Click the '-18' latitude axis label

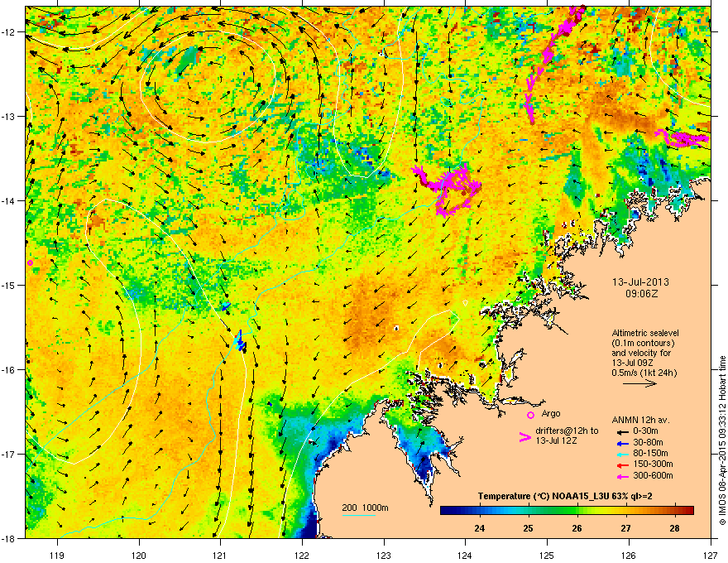(x=8, y=538)
